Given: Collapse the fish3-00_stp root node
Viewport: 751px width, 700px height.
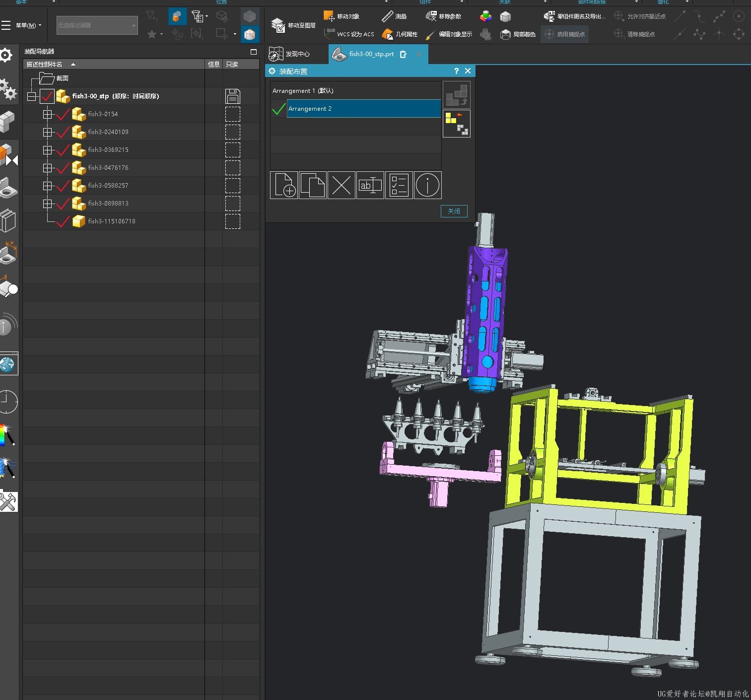Looking at the screenshot, I should [32, 96].
